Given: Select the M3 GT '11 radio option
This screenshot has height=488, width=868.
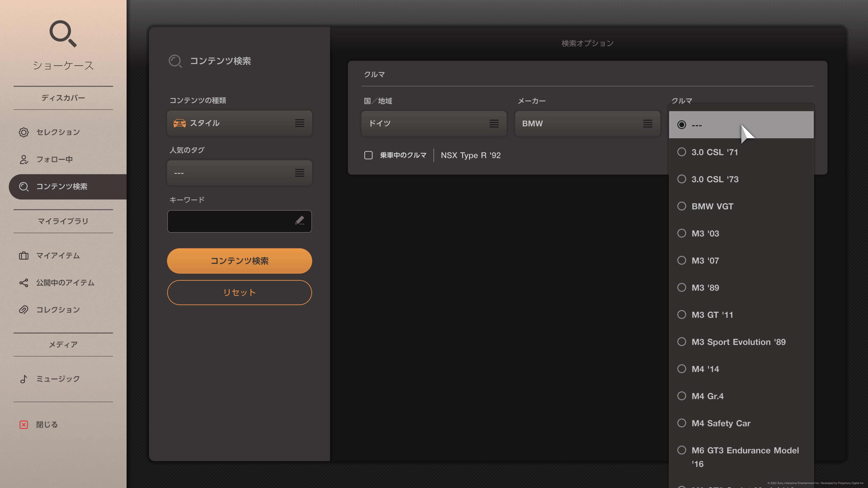Looking at the screenshot, I should tap(681, 314).
